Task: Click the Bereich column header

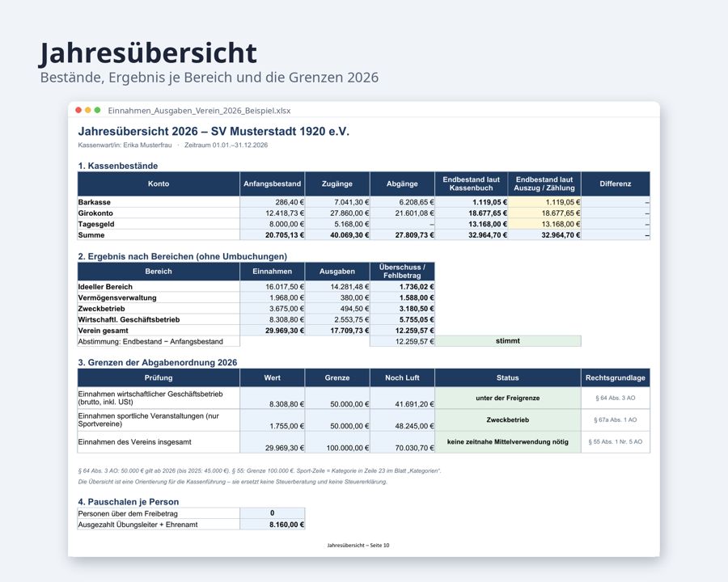Action: pyautogui.click(x=159, y=272)
